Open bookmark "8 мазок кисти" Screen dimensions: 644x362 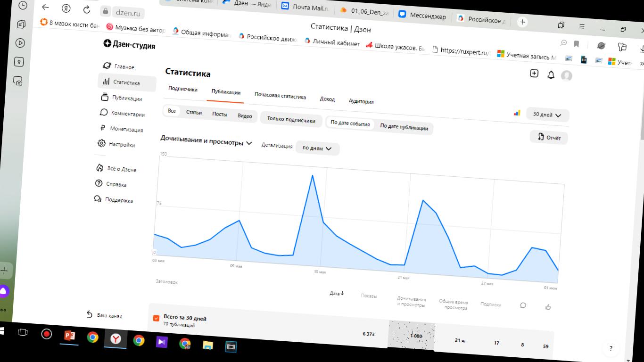coord(70,23)
